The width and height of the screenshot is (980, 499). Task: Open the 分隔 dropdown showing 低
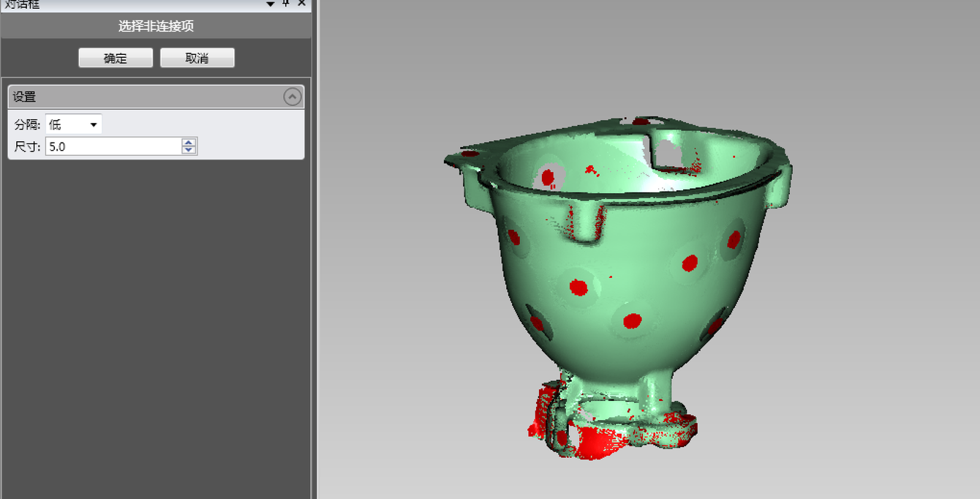[74, 124]
